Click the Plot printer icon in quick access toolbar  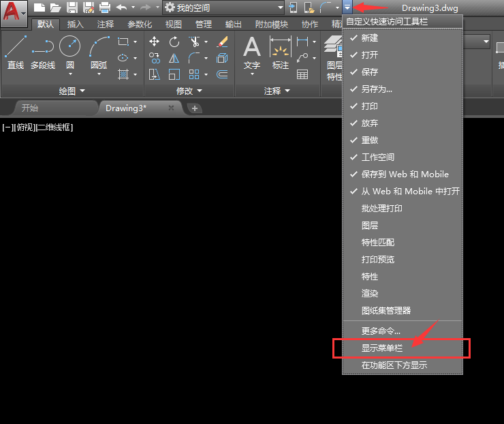pos(105,7)
